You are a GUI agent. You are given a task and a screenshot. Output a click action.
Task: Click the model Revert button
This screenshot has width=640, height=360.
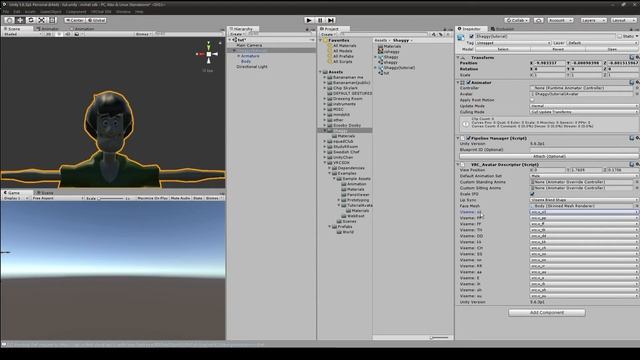coord(558,49)
